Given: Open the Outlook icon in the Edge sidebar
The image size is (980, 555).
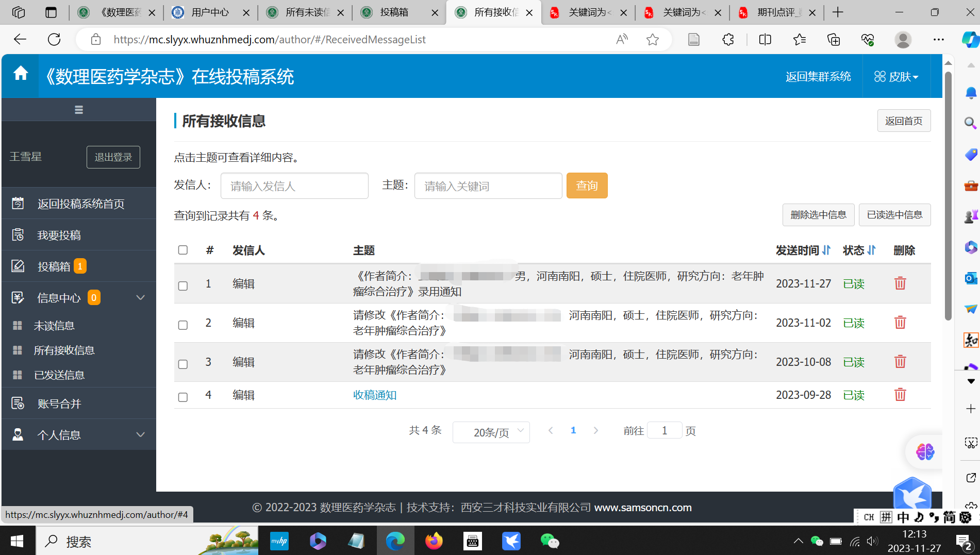Looking at the screenshot, I should (971, 278).
